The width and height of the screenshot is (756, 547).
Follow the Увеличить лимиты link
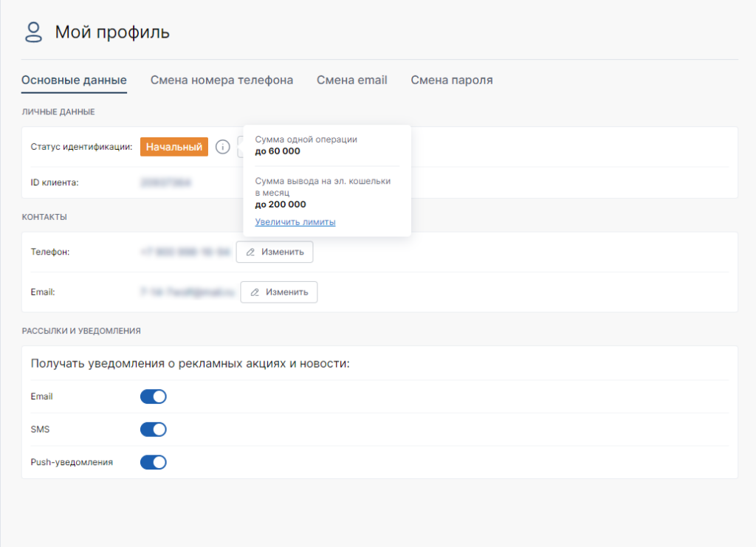pos(295,221)
